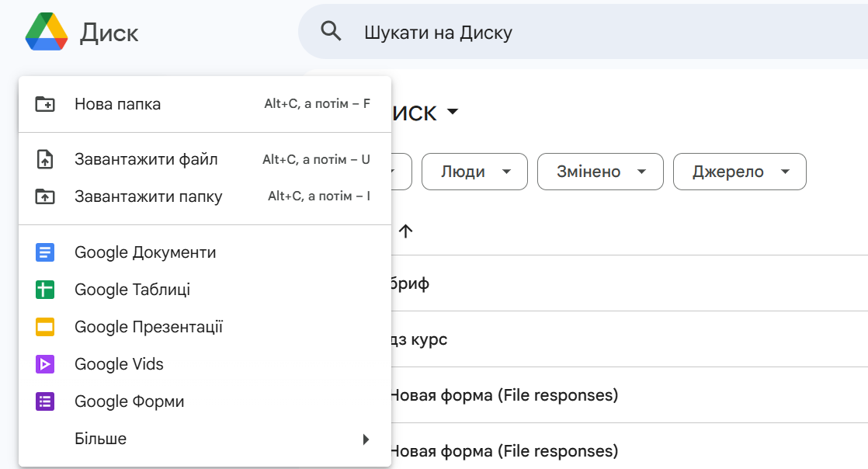The width and height of the screenshot is (868, 469).
Task: Choose Завантажити папку from the menu
Action: coord(148,197)
